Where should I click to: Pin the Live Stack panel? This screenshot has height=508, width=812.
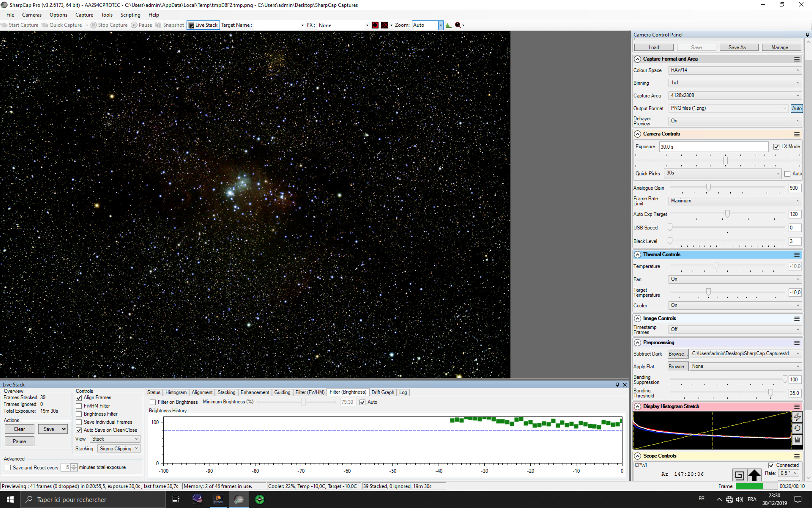617,385
